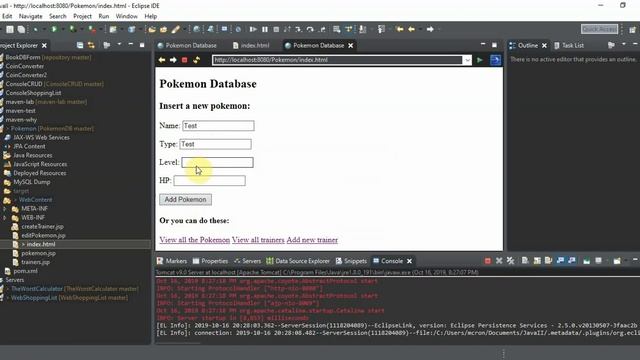Switch to the first Pokemon Database tab

(x=187, y=45)
